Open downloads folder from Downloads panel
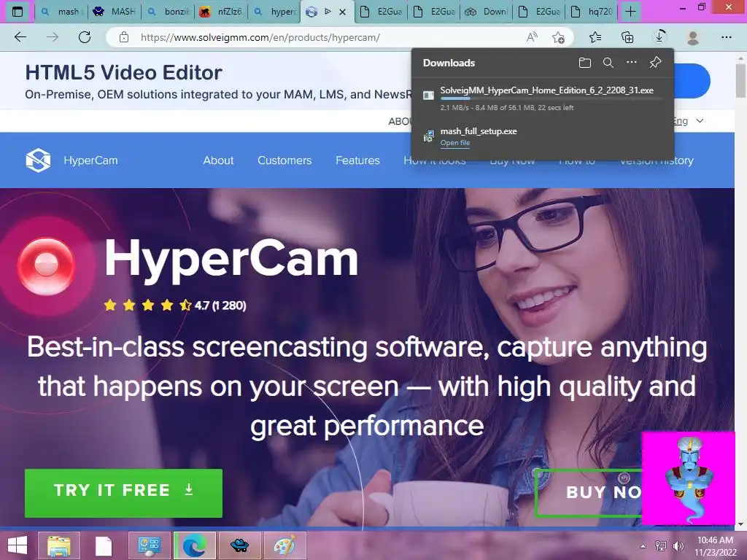Screen dimensions: 747x560 point(585,63)
